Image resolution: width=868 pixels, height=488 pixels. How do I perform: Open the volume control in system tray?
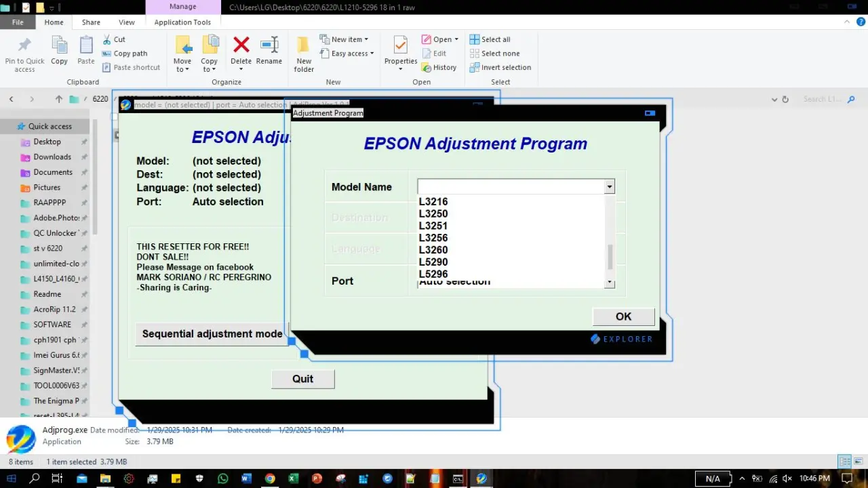(787, 479)
